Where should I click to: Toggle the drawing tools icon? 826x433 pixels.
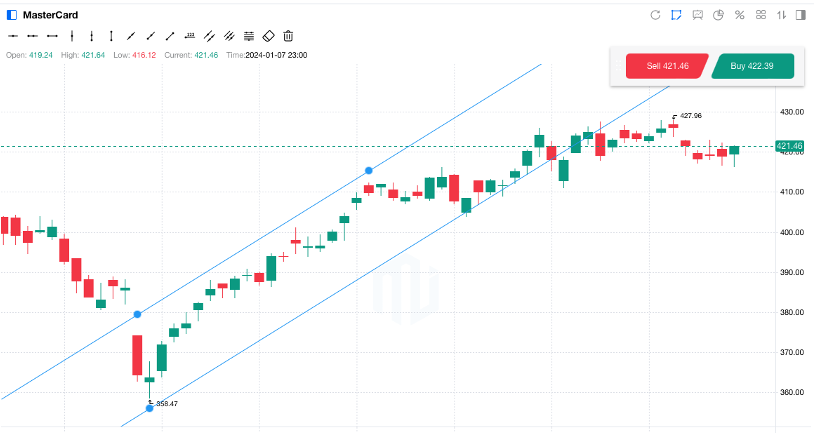click(x=676, y=15)
